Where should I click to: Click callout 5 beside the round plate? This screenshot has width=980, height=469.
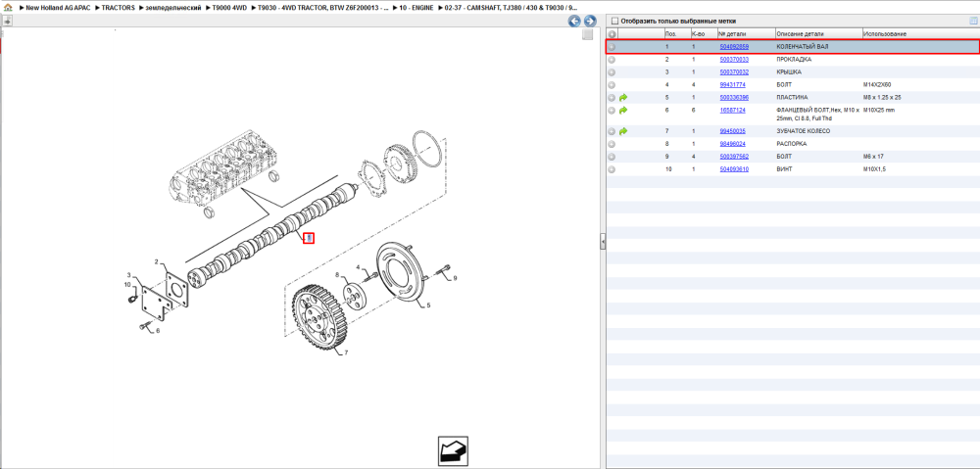pyautogui.click(x=429, y=305)
